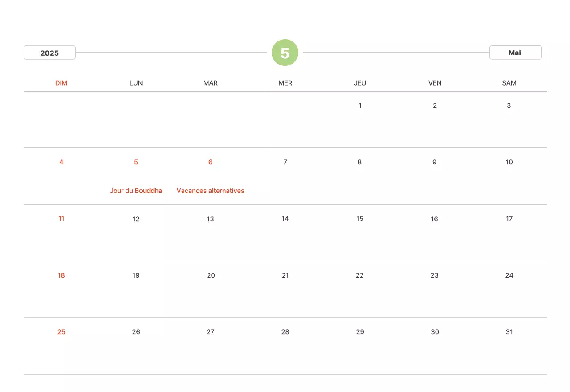Screen dimensions: 570x392
Task: Open the Jour du Bouddha holiday
Action: (136, 191)
